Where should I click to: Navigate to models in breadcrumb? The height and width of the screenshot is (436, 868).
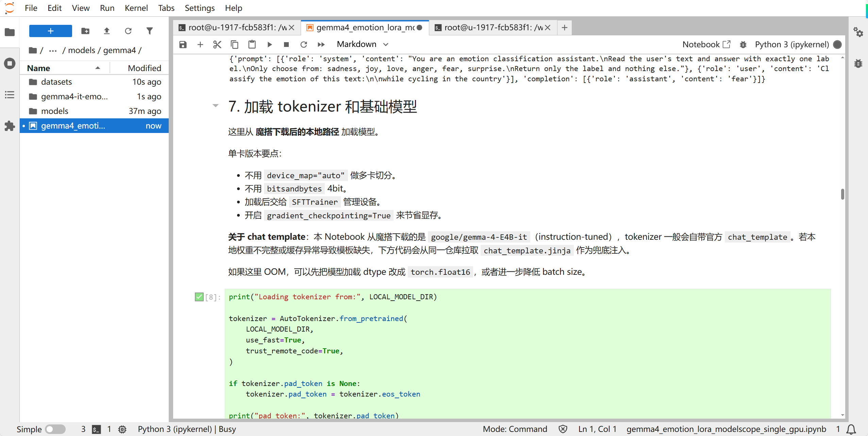[82, 50]
